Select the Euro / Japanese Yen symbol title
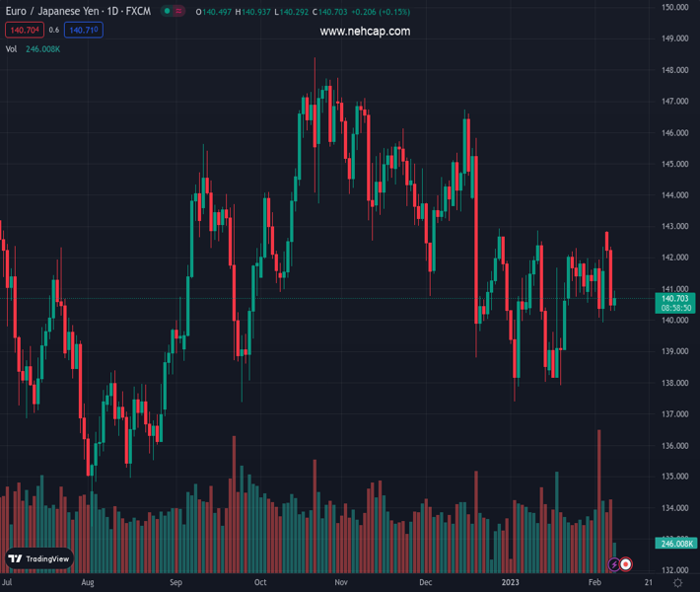Viewport: 700px width, 592px height. pos(52,11)
